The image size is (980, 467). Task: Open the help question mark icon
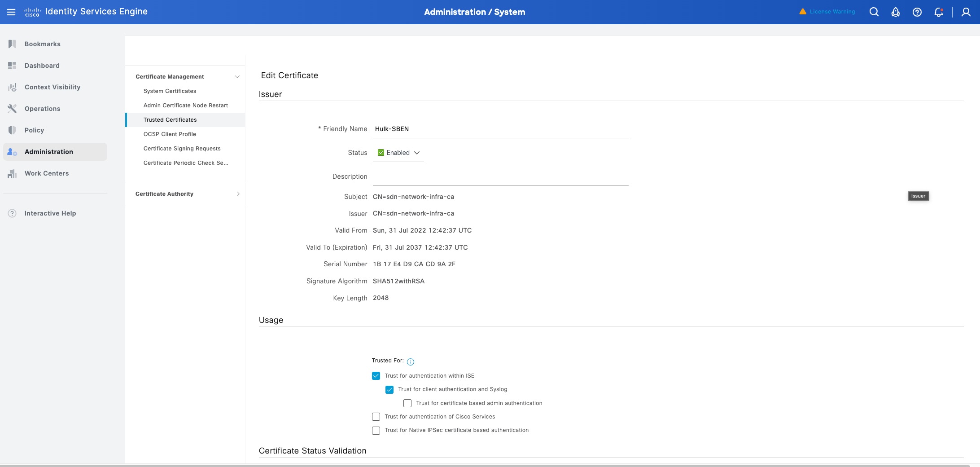coord(917,12)
